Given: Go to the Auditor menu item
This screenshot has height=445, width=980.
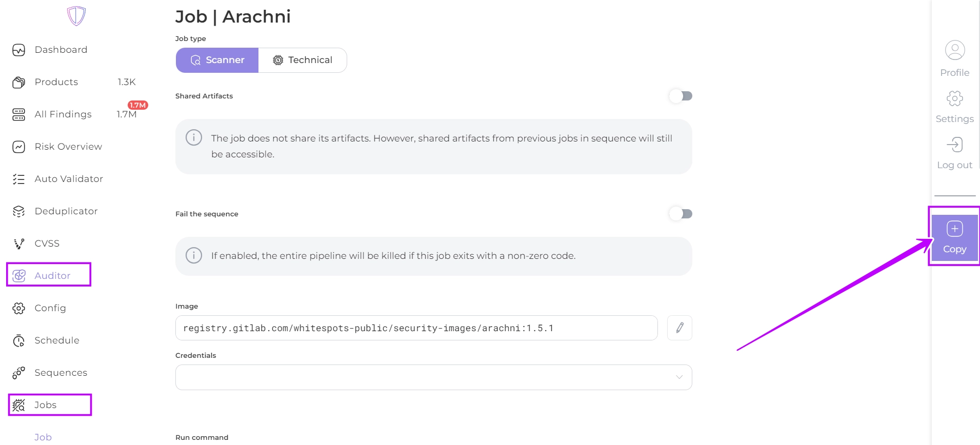Looking at the screenshot, I should pos(52,275).
